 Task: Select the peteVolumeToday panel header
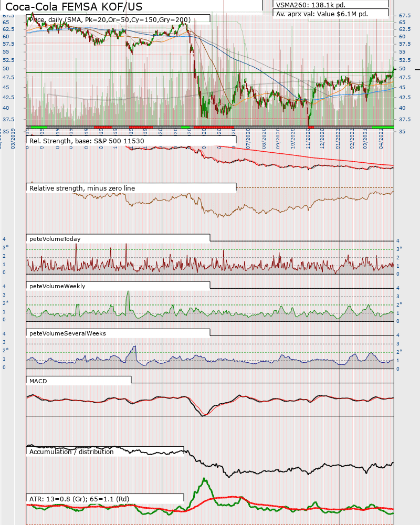55,239
